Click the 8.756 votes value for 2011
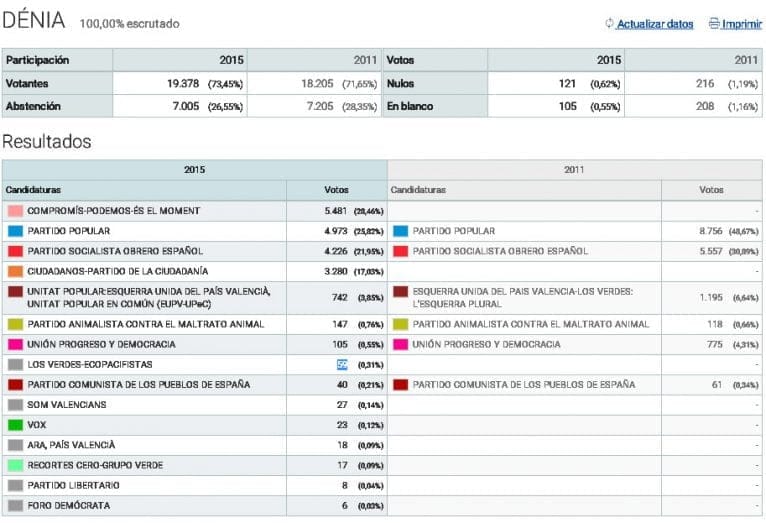 pos(711,231)
